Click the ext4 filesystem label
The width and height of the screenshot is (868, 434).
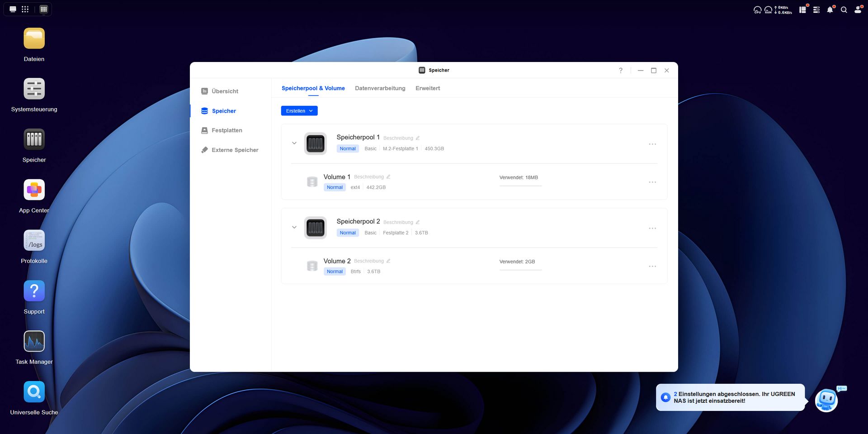[355, 187]
